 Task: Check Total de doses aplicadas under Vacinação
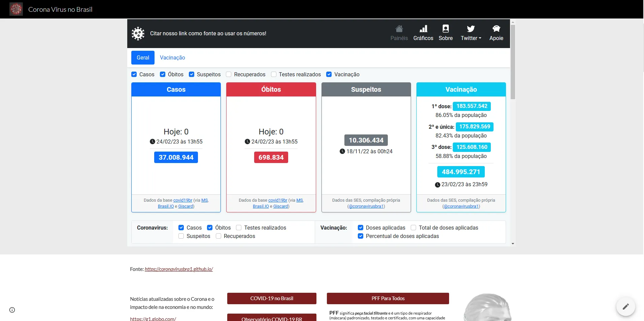click(413, 228)
